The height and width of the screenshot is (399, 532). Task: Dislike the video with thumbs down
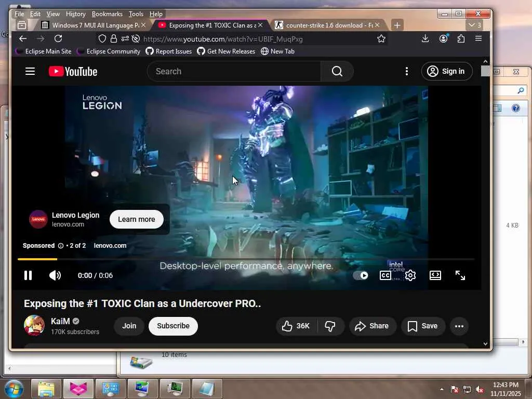330,326
